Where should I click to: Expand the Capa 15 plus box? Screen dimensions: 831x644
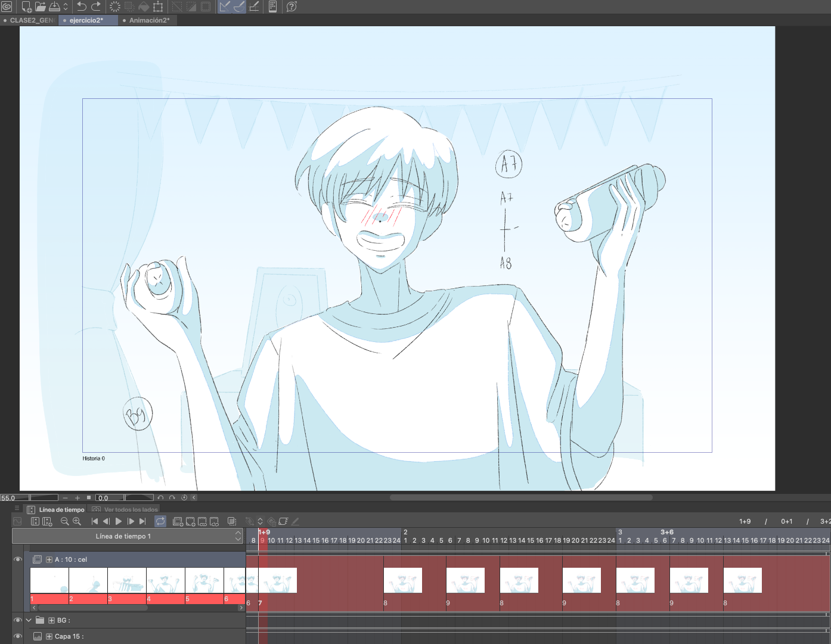coord(49,636)
